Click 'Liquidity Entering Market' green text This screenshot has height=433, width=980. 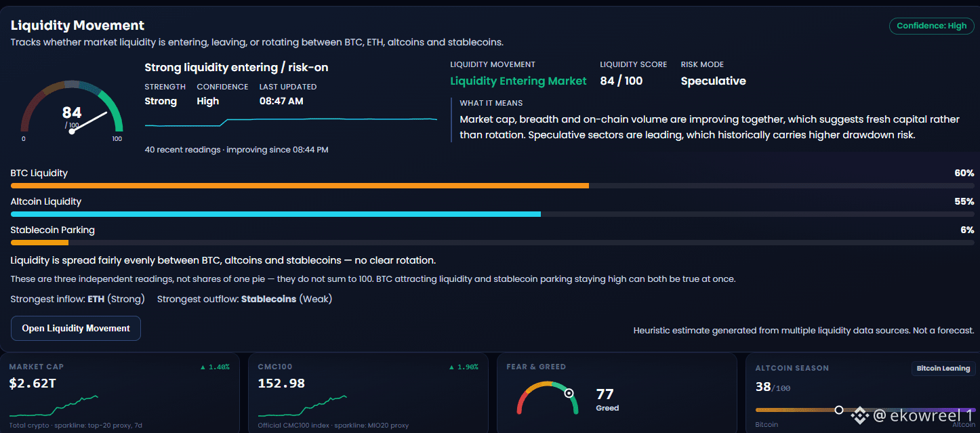[518, 81]
